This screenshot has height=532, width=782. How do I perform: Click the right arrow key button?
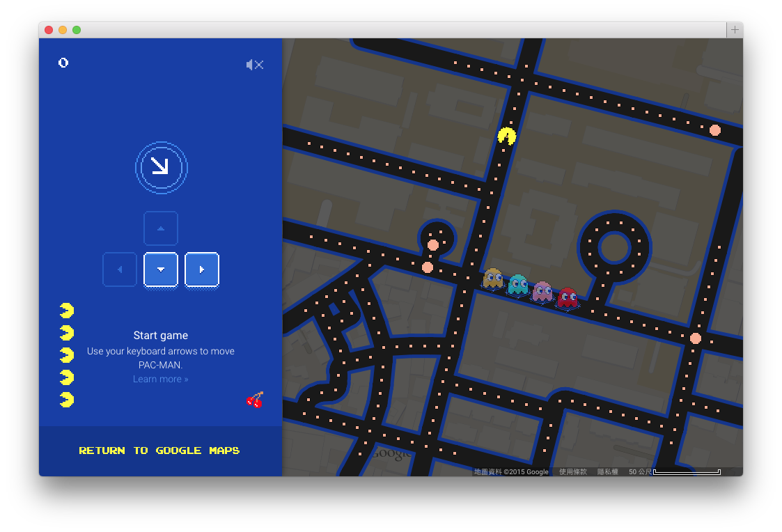pos(202,269)
